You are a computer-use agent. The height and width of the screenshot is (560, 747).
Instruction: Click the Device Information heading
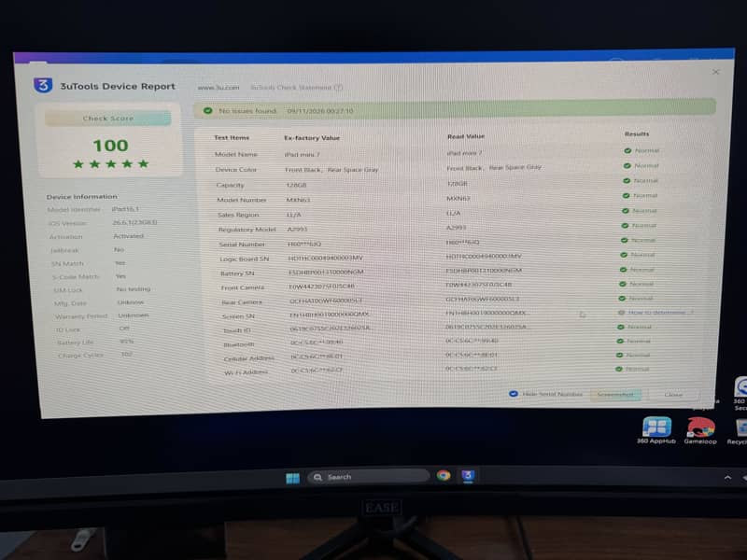(x=81, y=197)
